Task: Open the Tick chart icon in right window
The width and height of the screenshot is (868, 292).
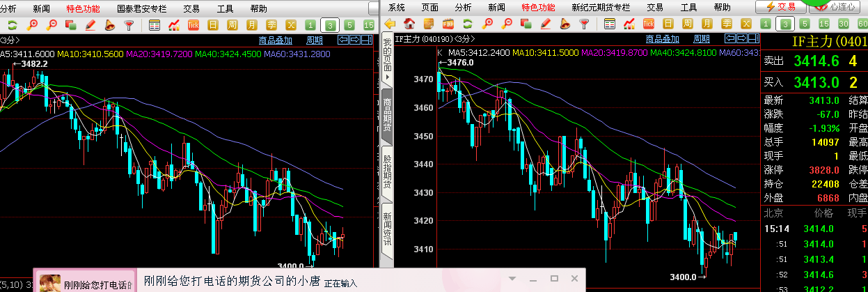Action: pos(649,24)
